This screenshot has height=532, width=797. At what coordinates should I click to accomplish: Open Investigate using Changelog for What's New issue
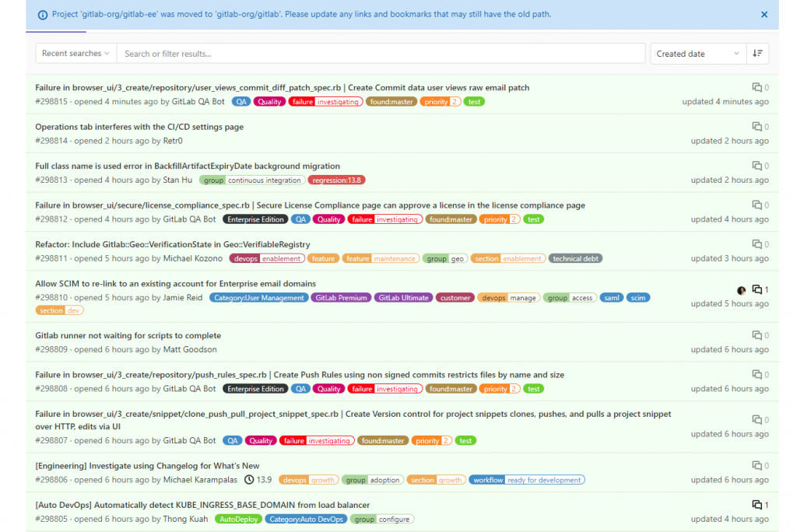[147, 465]
